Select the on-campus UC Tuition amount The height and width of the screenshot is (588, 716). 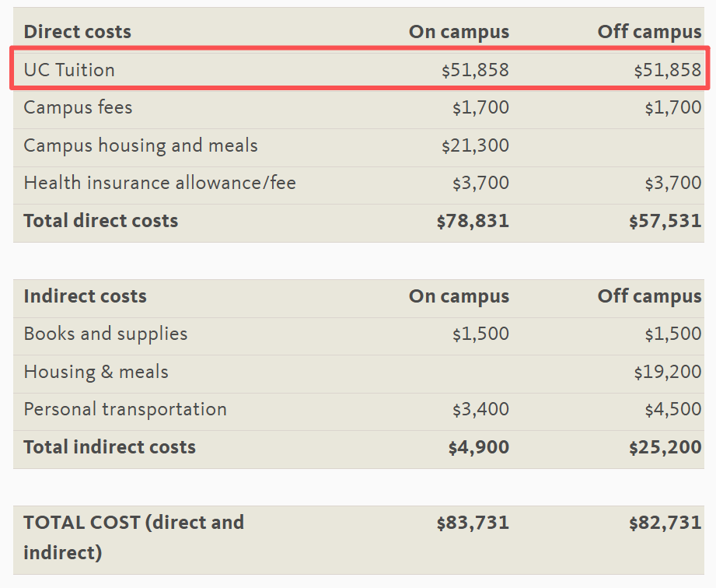pos(475,70)
